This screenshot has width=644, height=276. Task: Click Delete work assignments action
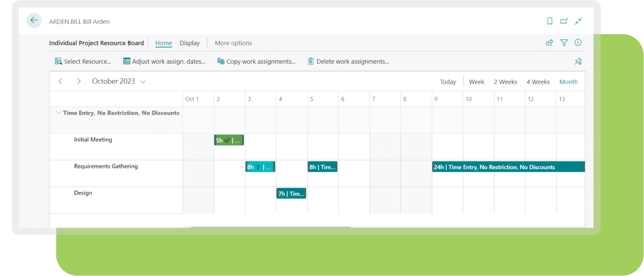tap(348, 62)
